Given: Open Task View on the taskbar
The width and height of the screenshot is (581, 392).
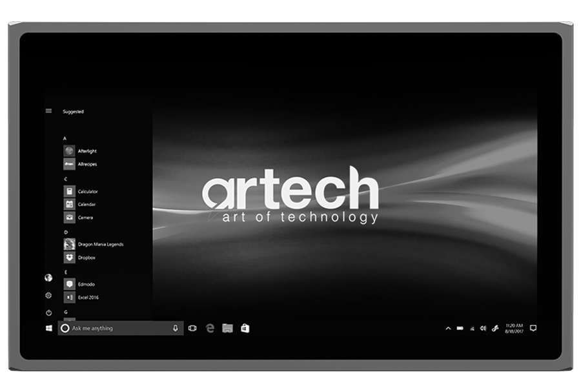Looking at the screenshot, I should tap(192, 329).
